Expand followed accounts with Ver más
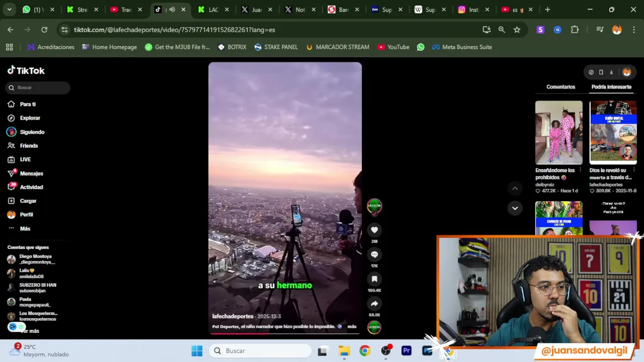 [29, 331]
